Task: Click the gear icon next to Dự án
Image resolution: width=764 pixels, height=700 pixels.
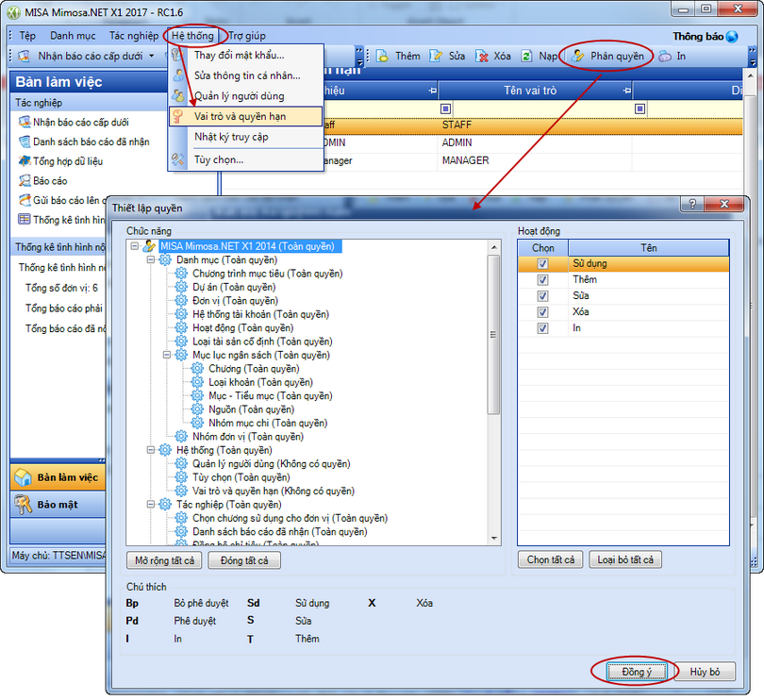Action: coord(181,287)
